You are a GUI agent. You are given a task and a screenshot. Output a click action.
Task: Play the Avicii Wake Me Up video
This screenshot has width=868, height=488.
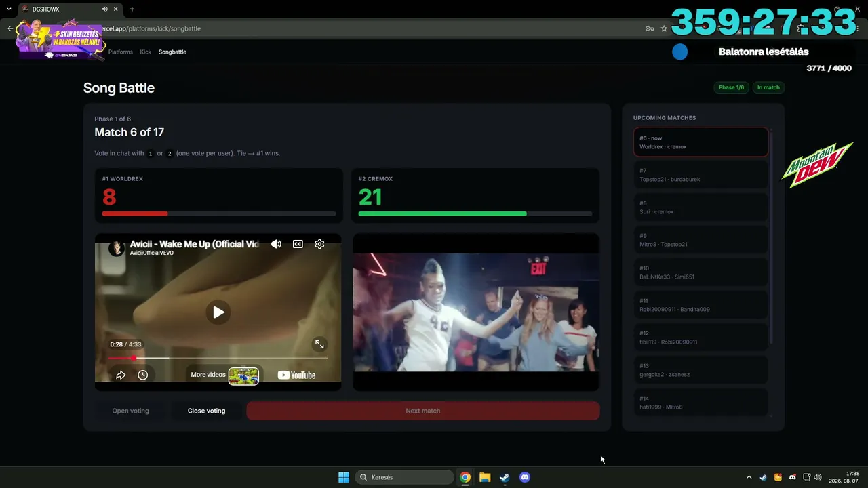pos(218,312)
